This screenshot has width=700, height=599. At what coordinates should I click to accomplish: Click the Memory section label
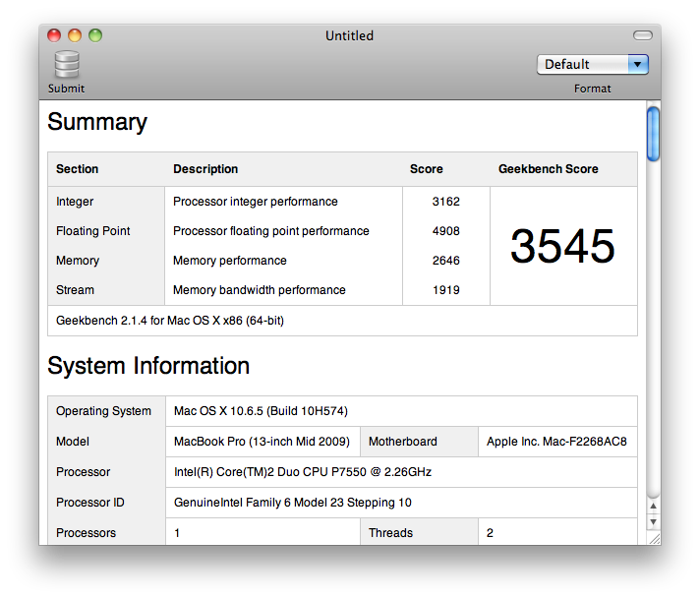(x=78, y=261)
